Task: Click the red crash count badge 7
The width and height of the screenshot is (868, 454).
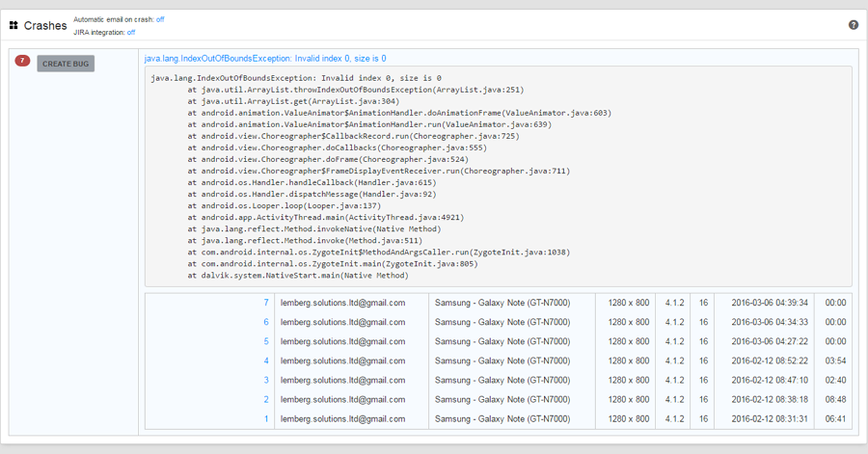Action: [x=22, y=61]
